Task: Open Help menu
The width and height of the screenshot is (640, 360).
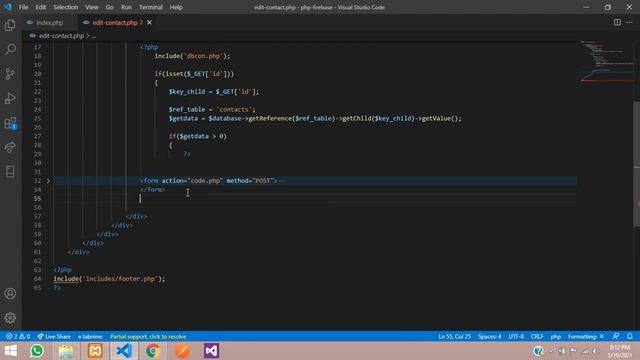Action: (176, 7)
